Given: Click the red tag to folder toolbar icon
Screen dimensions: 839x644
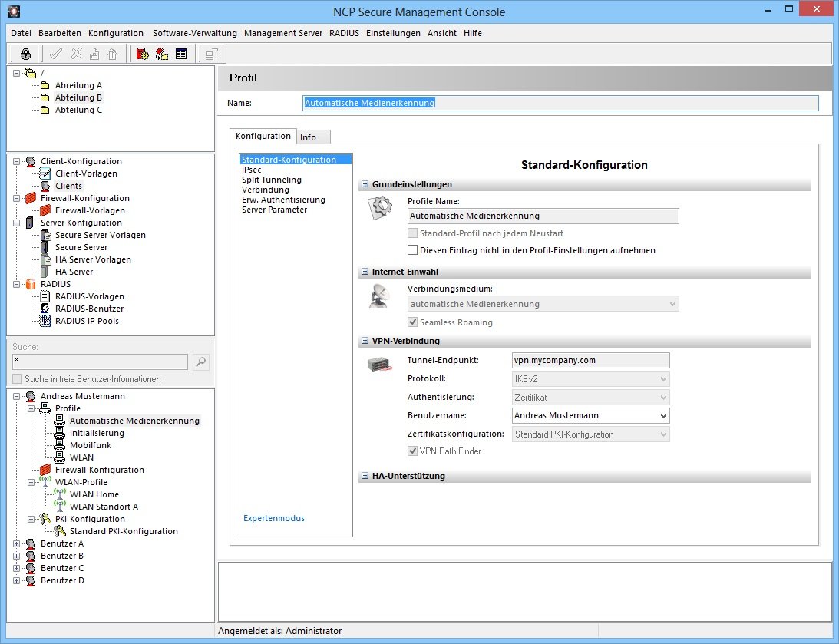Looking at the screenshot, I should click(162, 54).
